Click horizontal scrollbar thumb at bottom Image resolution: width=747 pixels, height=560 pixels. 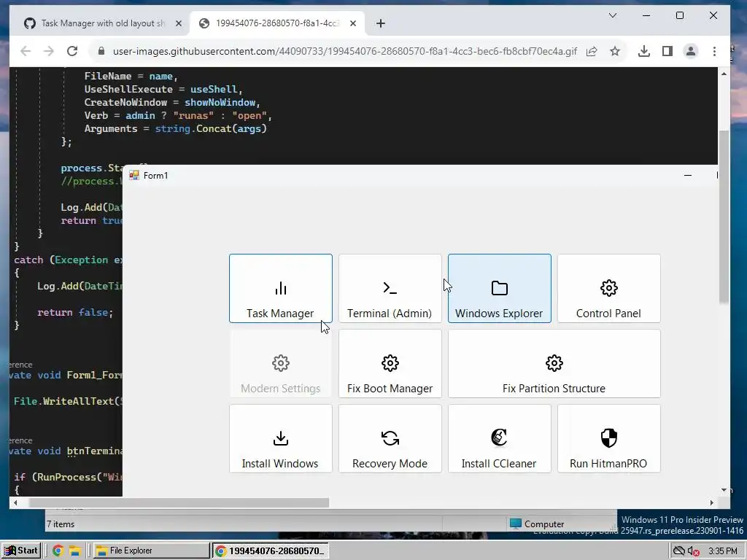[x=179, y=502]
